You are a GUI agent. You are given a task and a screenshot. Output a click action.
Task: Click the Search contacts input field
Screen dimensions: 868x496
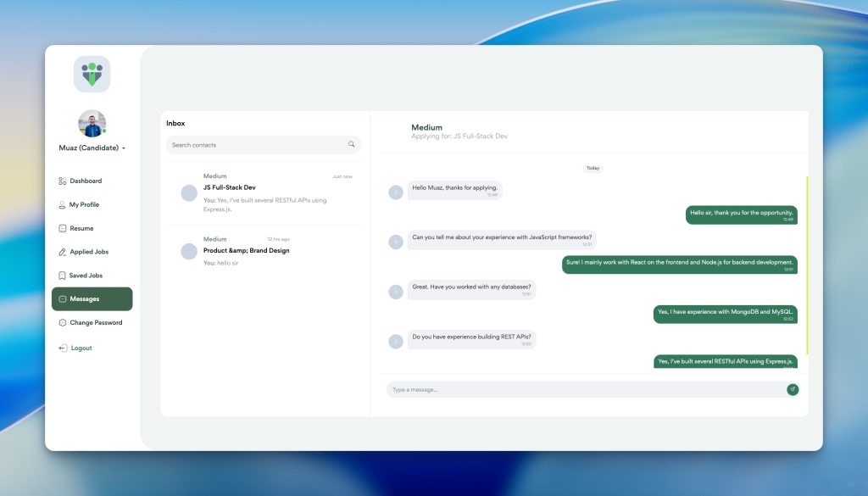pyautogui.click(x=254, y=145)
